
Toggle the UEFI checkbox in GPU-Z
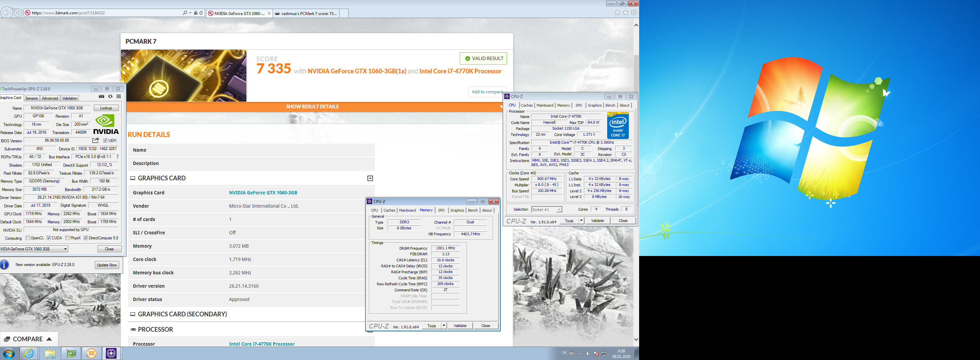106,141
